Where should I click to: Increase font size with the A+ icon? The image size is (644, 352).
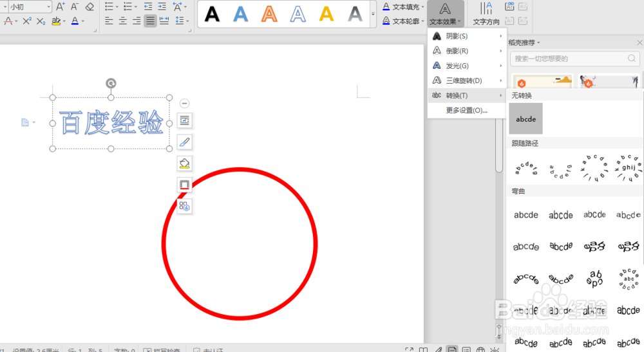point(61,6)
